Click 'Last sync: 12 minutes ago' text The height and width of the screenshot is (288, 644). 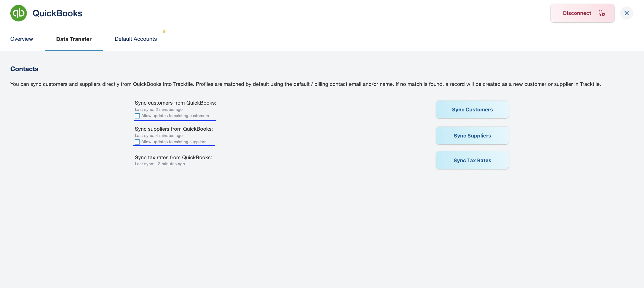pyautogui.click(x=160, y=164)
